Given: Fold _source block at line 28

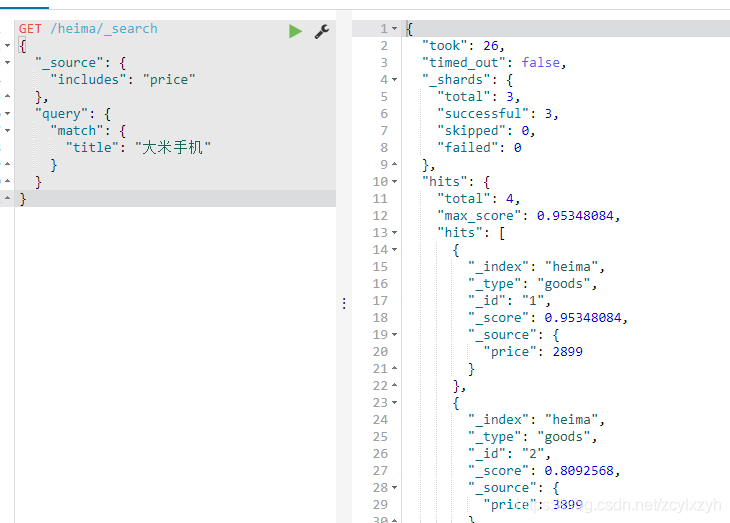Looking at the screenshot, I should point(395,488).
